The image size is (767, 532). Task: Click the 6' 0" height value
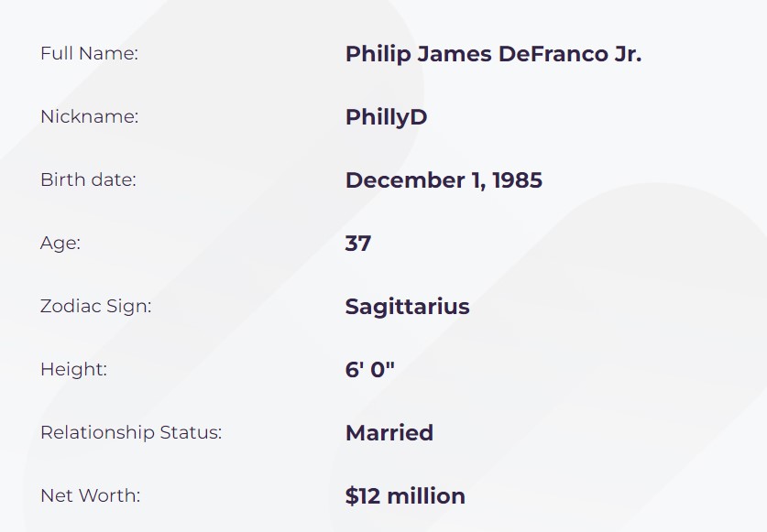click(369, 370)
